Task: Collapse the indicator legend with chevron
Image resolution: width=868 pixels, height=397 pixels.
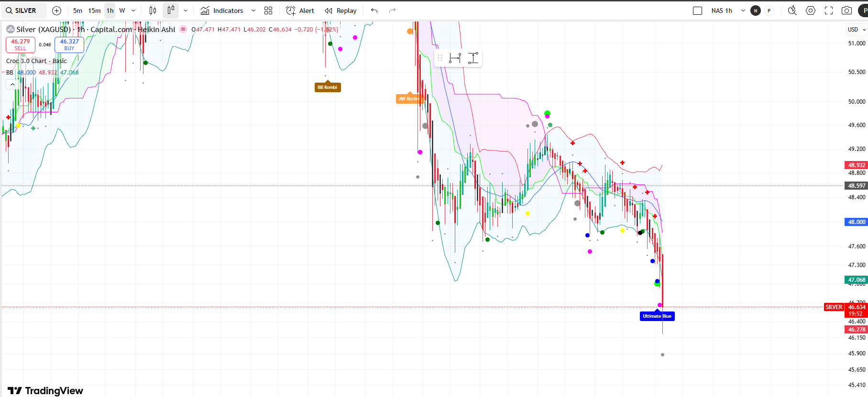Action: 12,85
